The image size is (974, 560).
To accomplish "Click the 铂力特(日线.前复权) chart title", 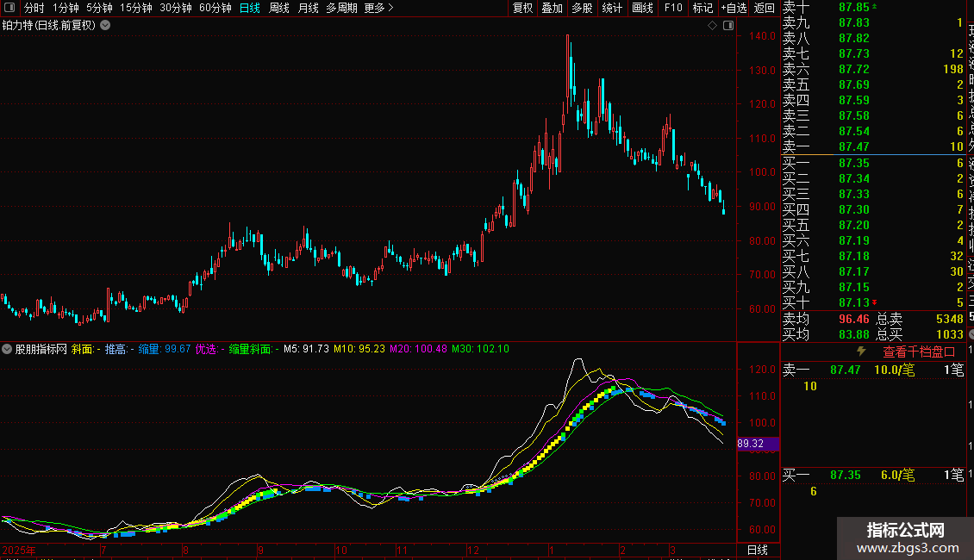I will coord(49,26).
